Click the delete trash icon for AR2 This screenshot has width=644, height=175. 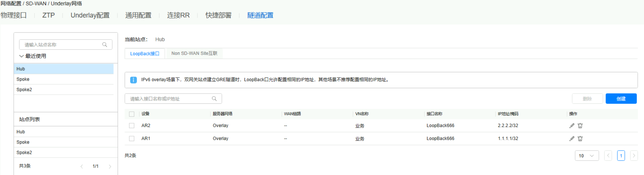point(580,126)
